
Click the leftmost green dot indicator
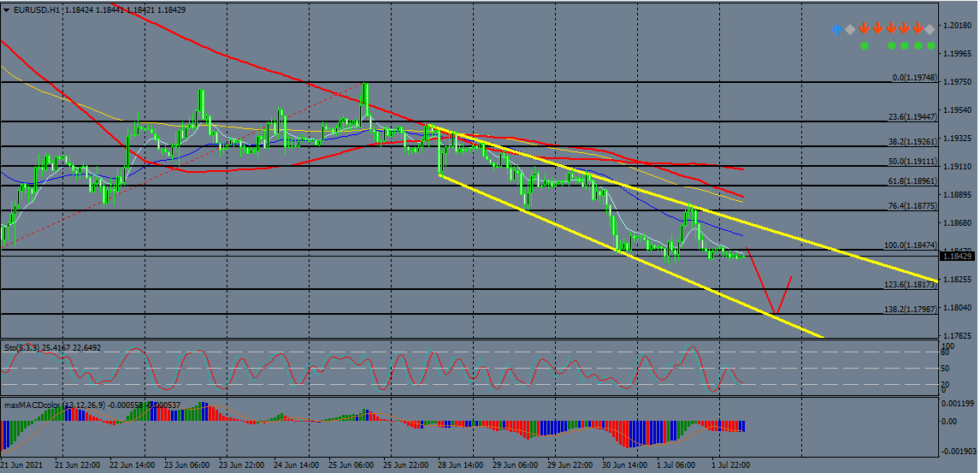(864, 46)
